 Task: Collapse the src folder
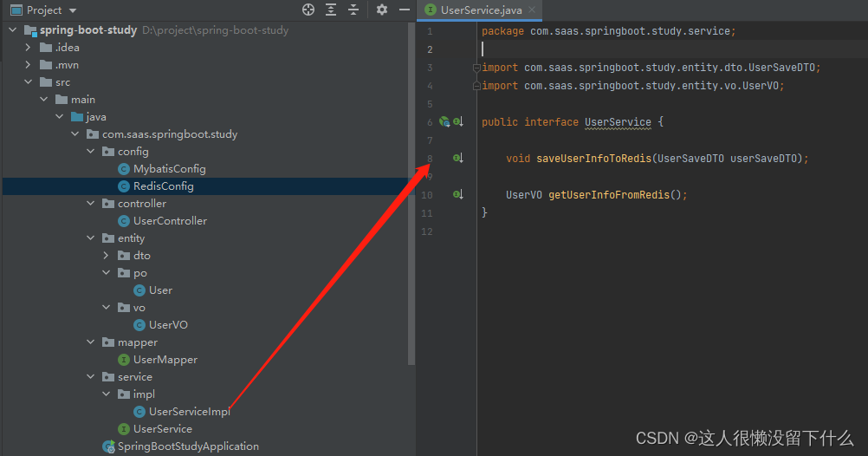[x=29, y=82]
